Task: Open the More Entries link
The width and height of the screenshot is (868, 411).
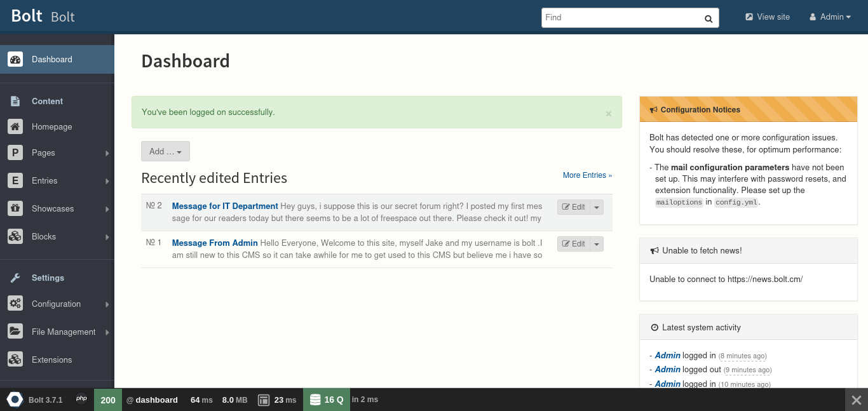Action: tap(587, 175)
